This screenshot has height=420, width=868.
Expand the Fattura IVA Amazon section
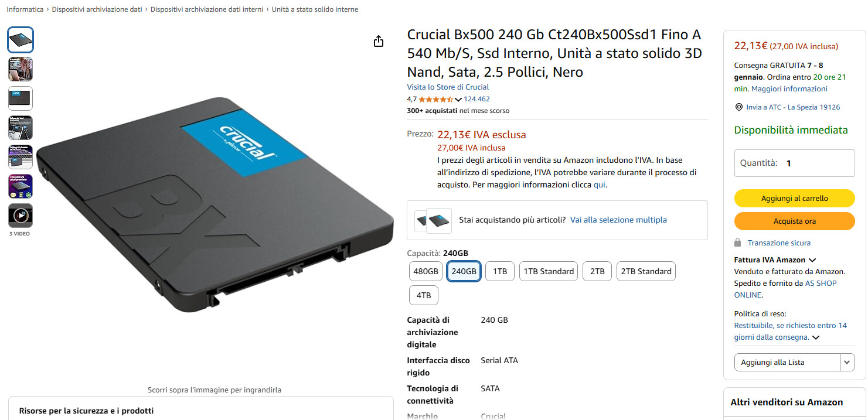(812, 260)
